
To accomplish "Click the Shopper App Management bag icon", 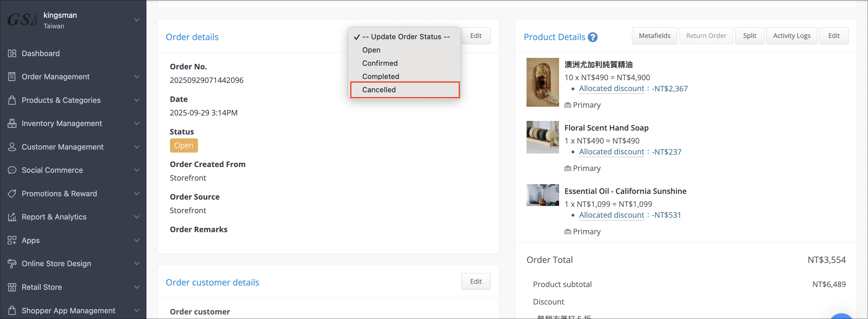I will pos(12,310).
